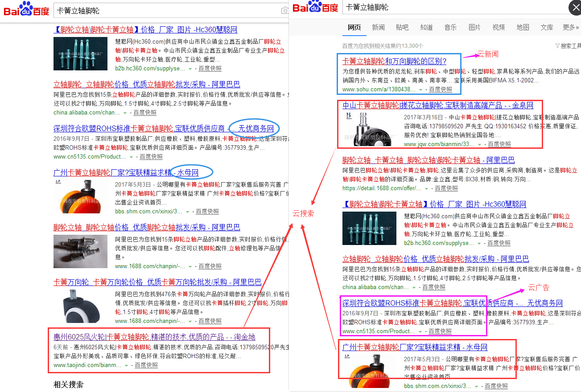Switch to the 视频 tab
The width and height of the screenshot is (581, 392).
click(499, 27)
